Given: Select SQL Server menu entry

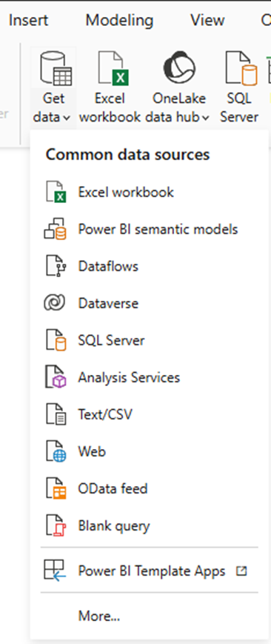Looking at the screenshot, I should click(111, 340).
